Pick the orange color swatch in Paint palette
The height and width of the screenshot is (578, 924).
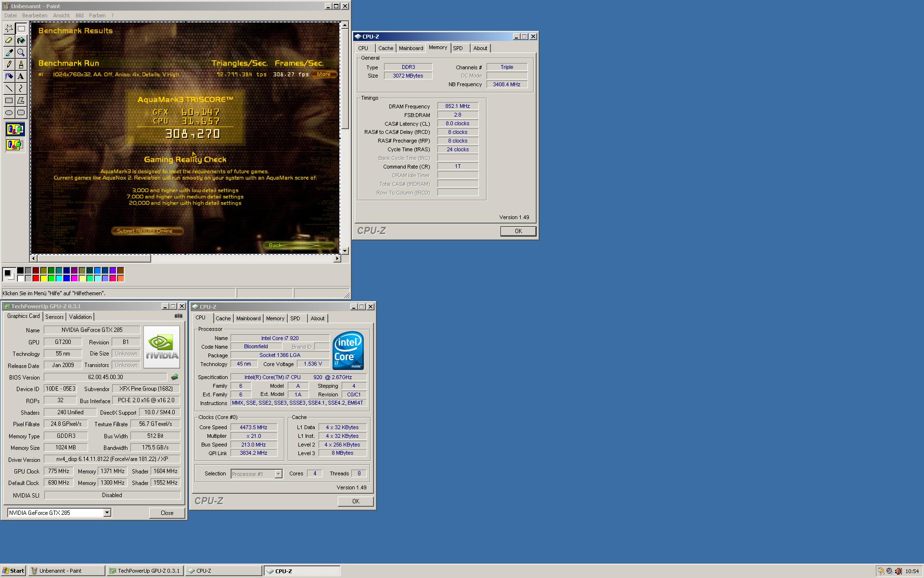pos(121,278)
